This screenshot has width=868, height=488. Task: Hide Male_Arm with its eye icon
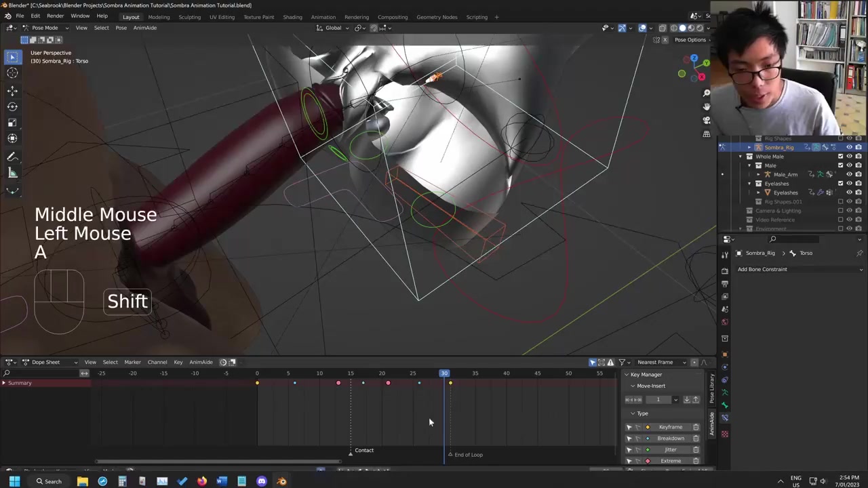coord(849,174)
